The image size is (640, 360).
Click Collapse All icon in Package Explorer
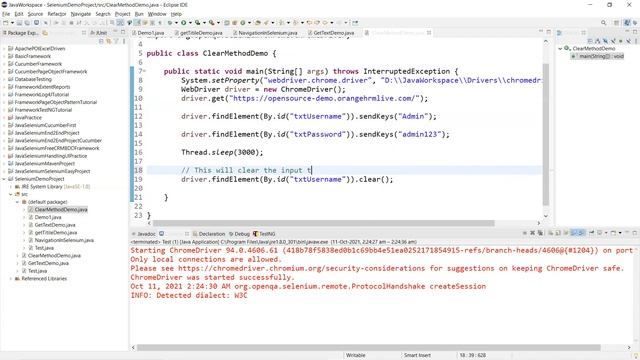pyautogui.click(x=101, y=41)
